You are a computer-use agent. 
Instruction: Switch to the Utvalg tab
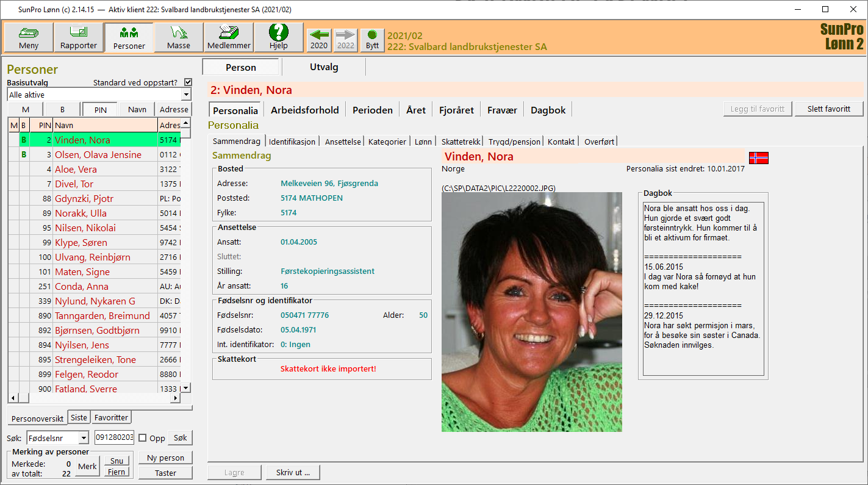coord(324,67)
